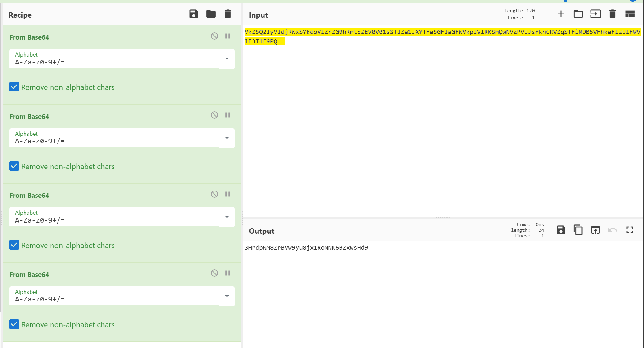This screenshot has width=644, height=348.
Task: Reset the pane layout icon
Action: tap(630, 14)
